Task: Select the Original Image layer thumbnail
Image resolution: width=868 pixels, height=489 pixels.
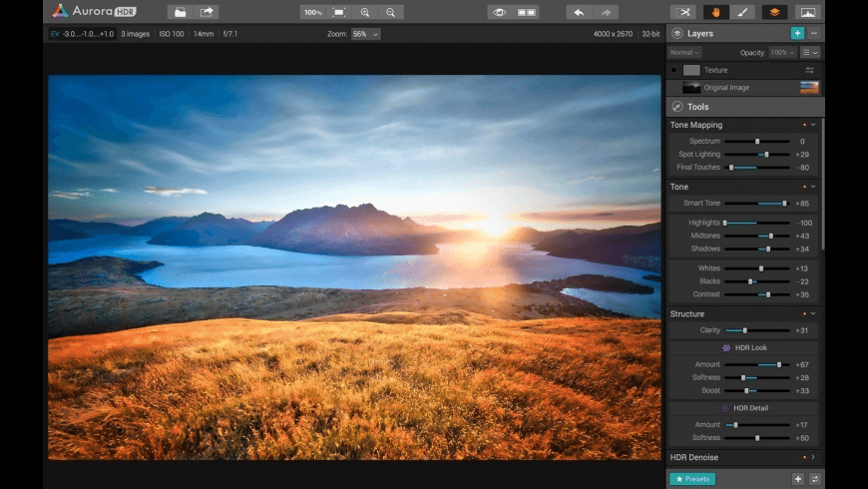Action: coord(691,88)
